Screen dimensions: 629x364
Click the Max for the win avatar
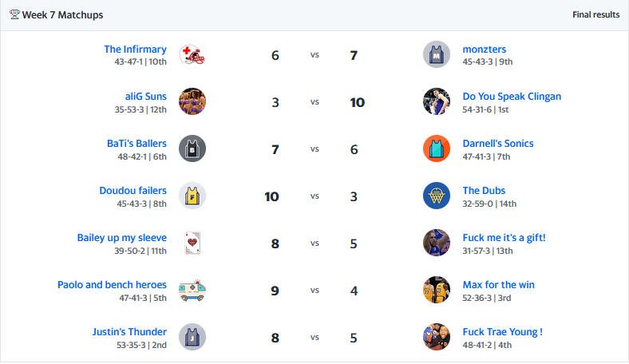tap(437, 290)
